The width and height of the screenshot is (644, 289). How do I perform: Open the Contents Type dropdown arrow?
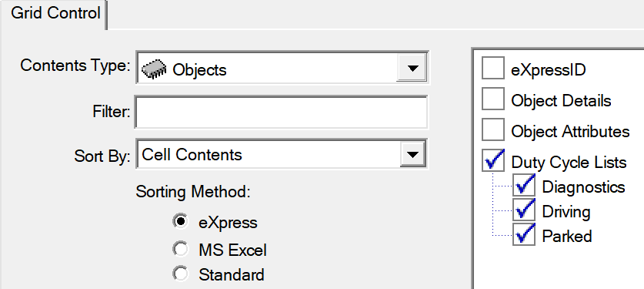coord(412,68)
